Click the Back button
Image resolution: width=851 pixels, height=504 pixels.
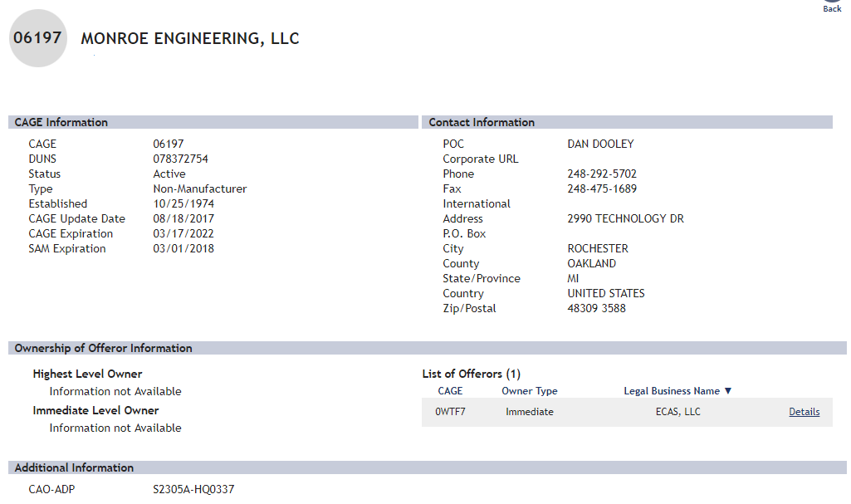coord(832,6)
